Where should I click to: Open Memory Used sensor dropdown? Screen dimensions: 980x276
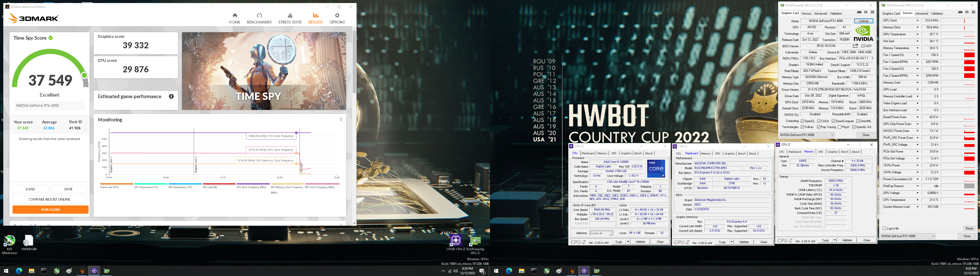(917, 83)
